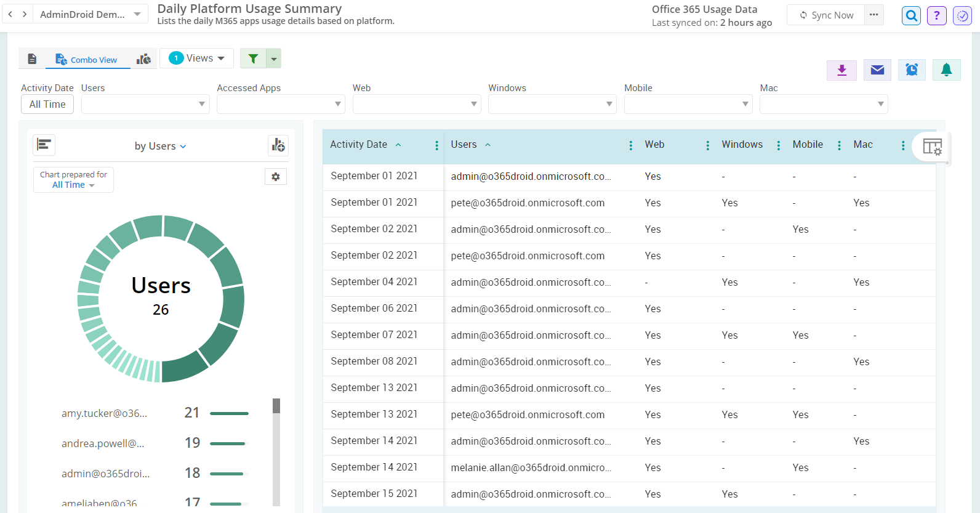
Task: Open the chart settings gear icon
Action: coord(276,177)
